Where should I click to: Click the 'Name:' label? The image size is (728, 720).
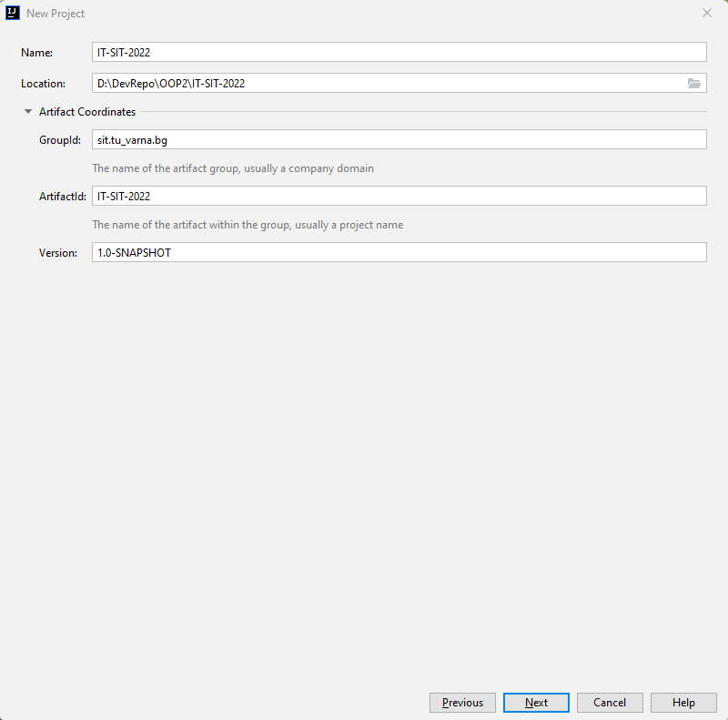click(36, 53)
